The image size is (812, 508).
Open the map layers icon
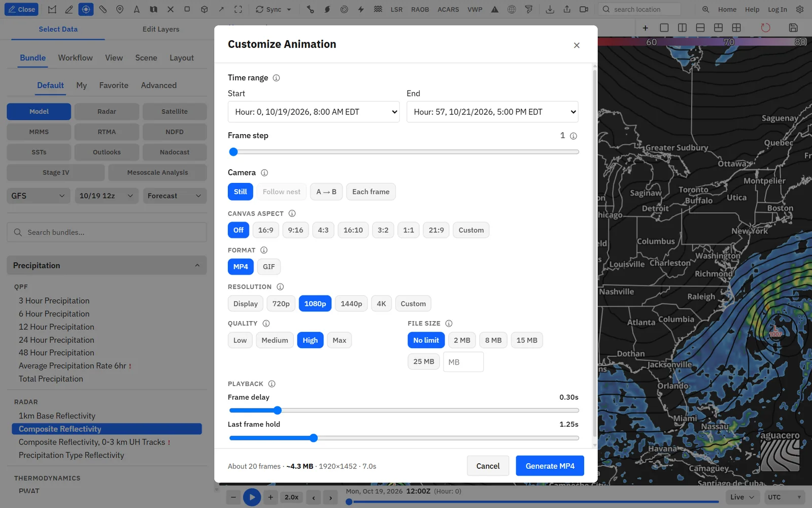click(x=153, y=9)
